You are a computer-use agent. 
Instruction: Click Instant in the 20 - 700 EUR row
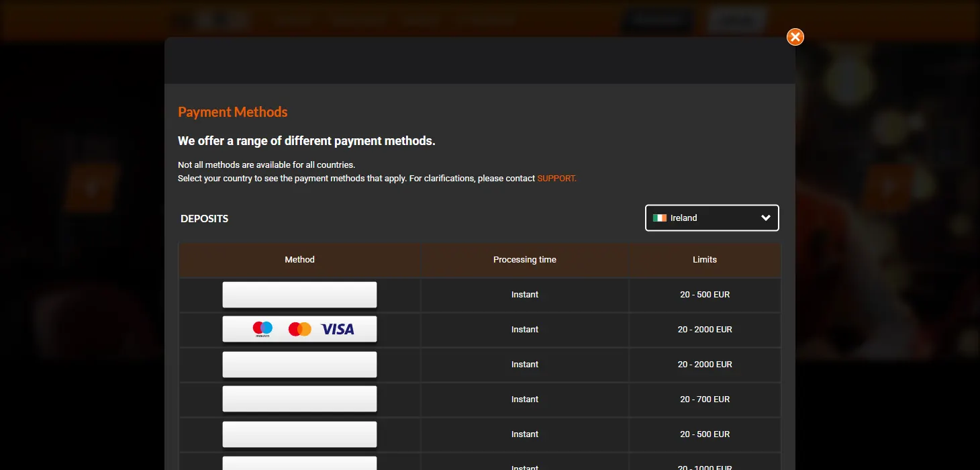(x=525, y=399)
